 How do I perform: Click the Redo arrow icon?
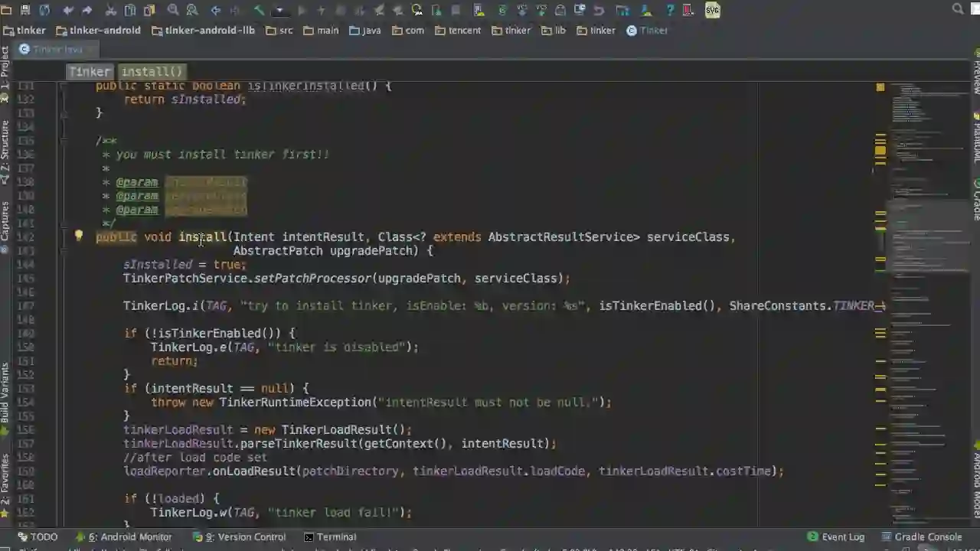87,10
